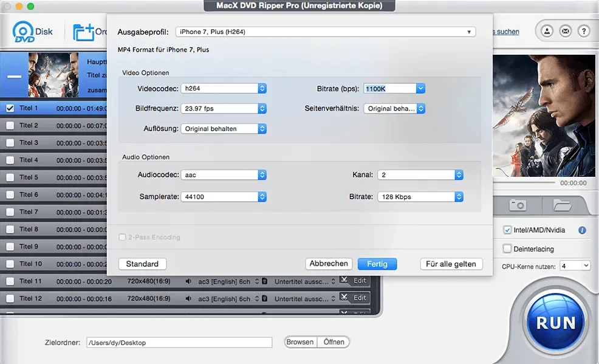This screenshot has height=364, width=599.
Task: Click the Edit button for Titel 12
Action: [360, 298]
